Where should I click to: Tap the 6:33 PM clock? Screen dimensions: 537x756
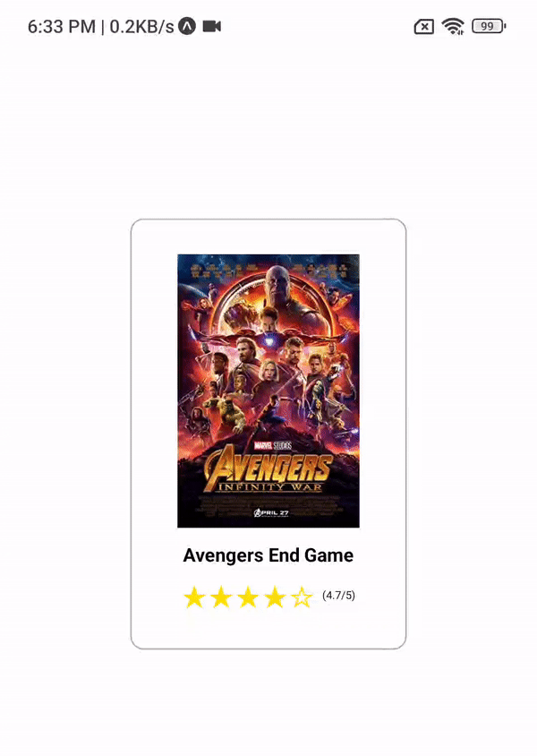(62, 27)
